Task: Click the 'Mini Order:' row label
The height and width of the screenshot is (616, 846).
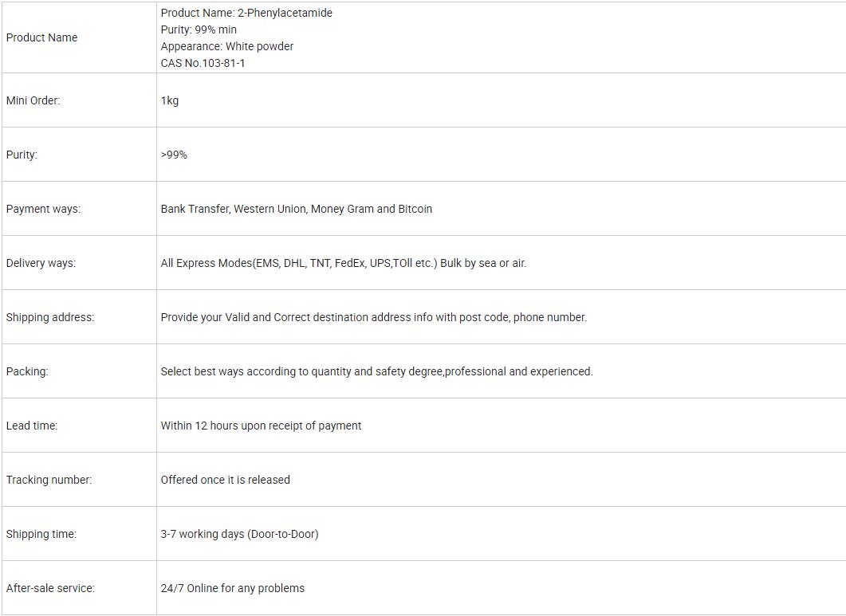Action: tap(33, 100)
